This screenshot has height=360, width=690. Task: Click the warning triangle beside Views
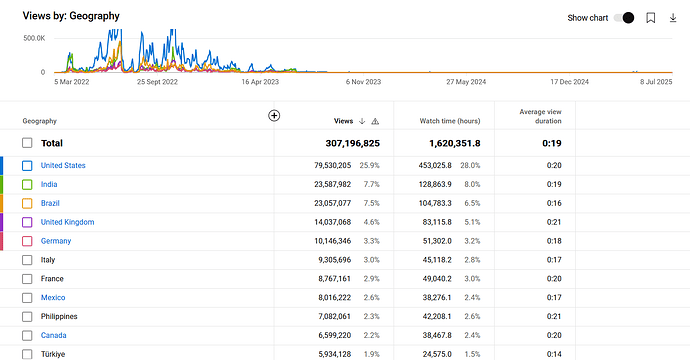coord(375,121)
